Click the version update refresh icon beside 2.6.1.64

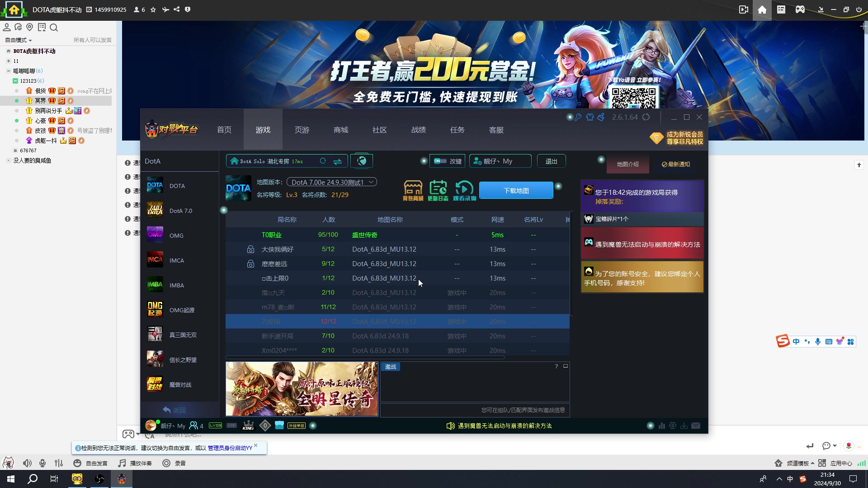point(646,117)
